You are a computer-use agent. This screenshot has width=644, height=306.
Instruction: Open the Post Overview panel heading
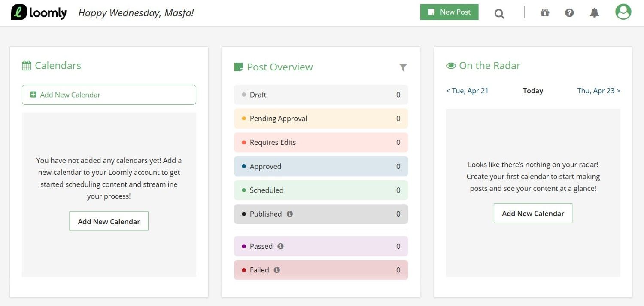pos(279,67)
